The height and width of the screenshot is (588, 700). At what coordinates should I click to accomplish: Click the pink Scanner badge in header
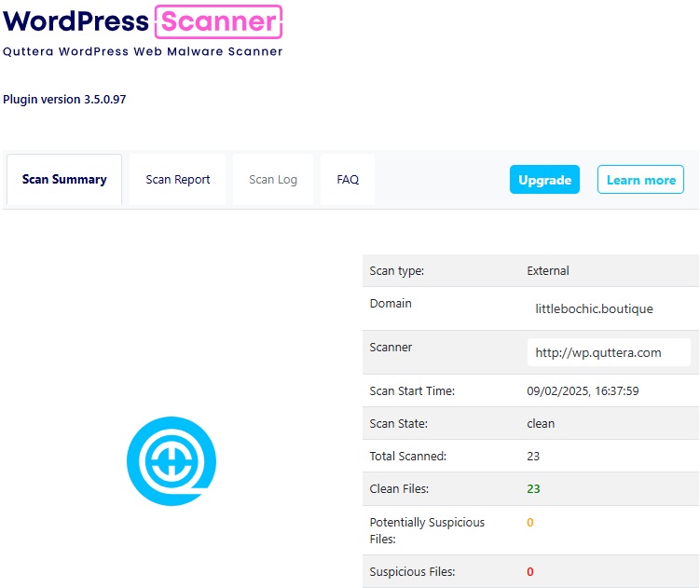(x=218, y=21)
